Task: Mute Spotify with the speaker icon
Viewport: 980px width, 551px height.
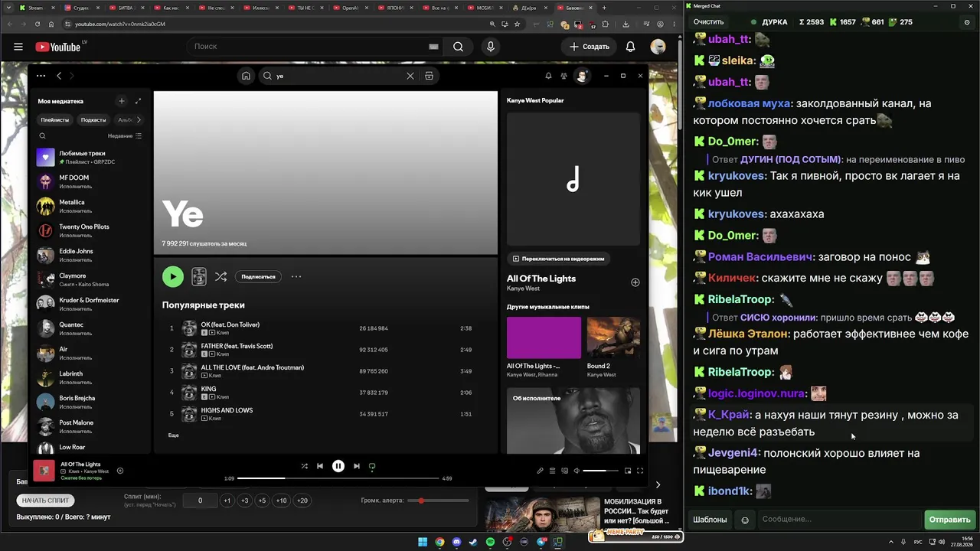Action: coord(577,471)
